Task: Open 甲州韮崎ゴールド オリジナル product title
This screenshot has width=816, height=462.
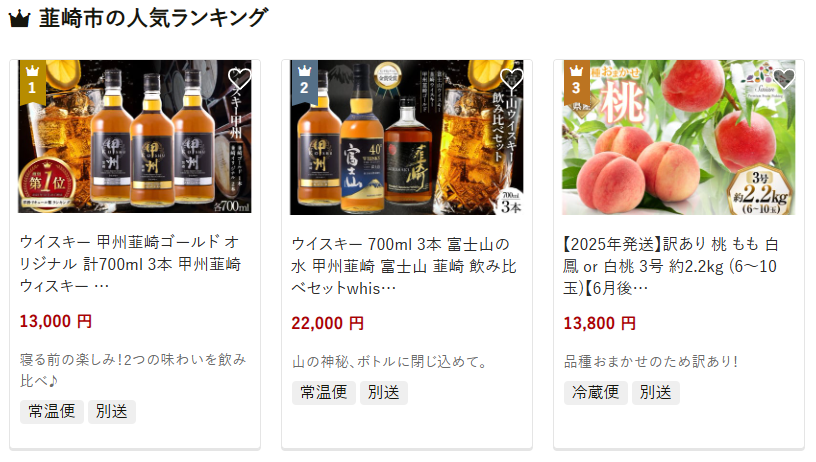Action: click(130, 264)
